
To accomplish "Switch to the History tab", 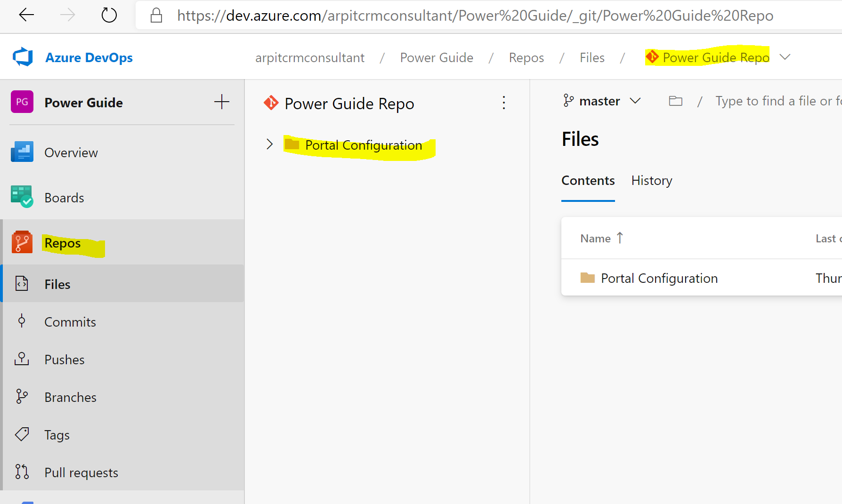I will point(652,181).
